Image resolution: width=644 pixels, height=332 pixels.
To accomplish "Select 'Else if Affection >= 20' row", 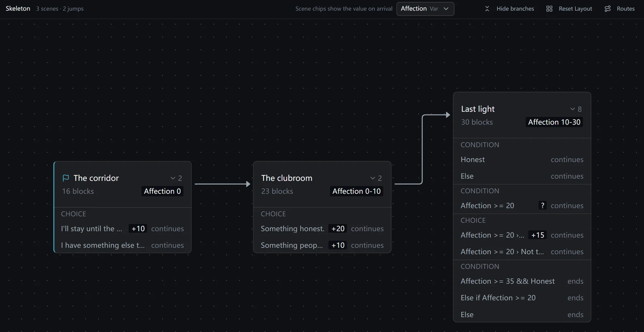I will (522, 298).
